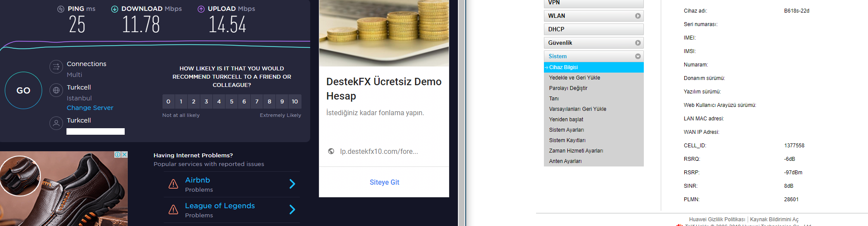
Task: Click the Airbnb warning triangle icon
Action: pos(173,184)
